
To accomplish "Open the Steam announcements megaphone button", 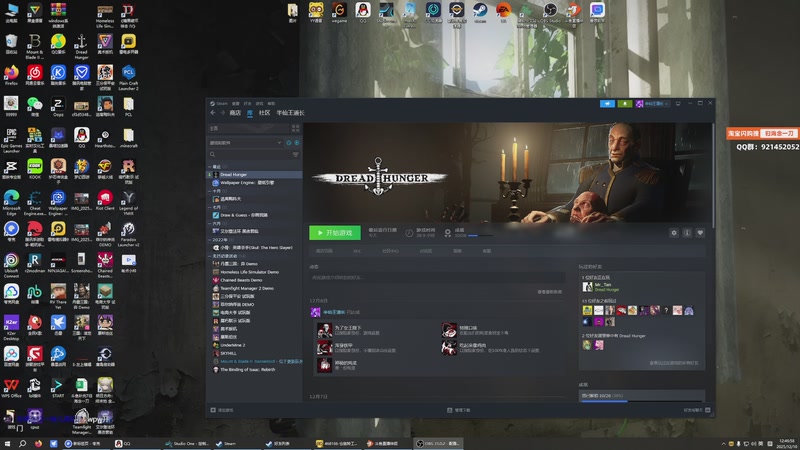I will (607, 104).
